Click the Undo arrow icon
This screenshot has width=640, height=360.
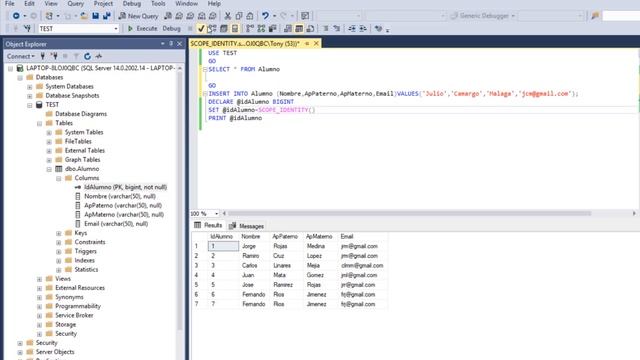[x=265, y=16]
